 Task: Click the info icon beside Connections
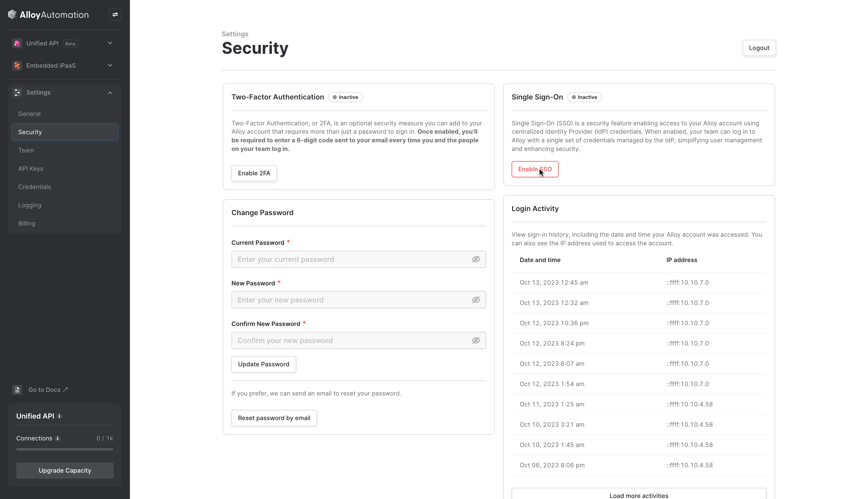tap(58, 438)
